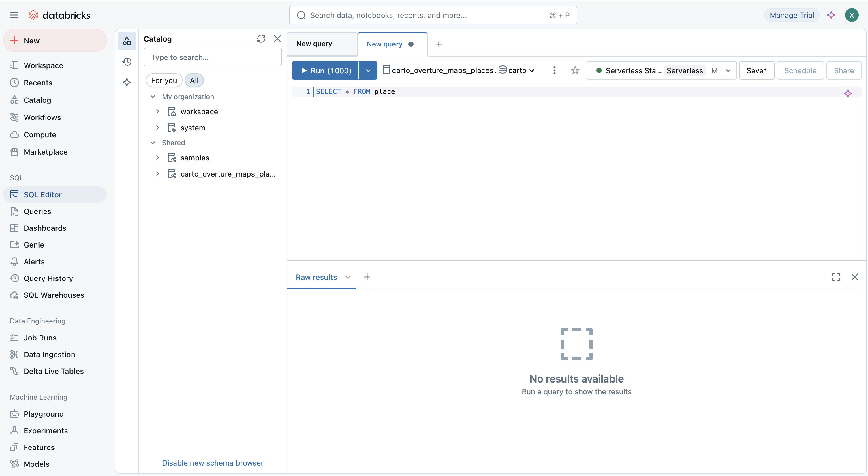Open the Run options dropdown arrow
Image resolution: width=868 pixels, height=476 pixels.
click(368, 70)
